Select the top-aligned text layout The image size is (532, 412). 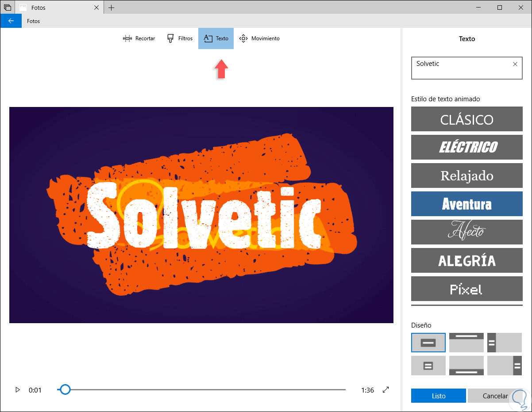click(x=466, y=343)
